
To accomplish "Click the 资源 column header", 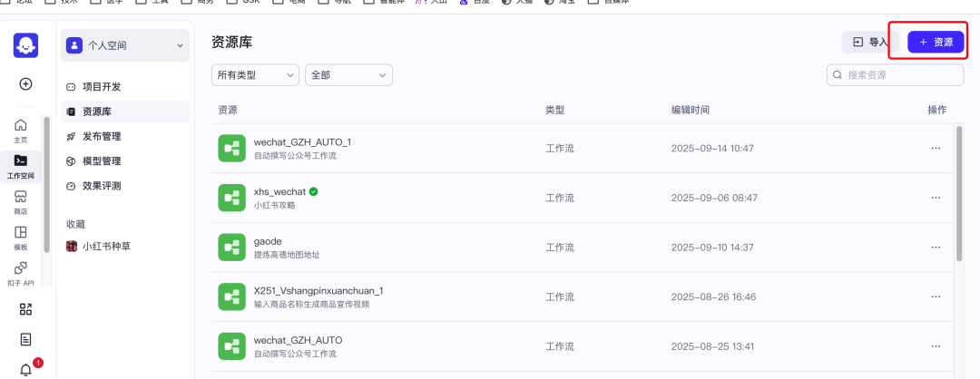I will point(228,110).
